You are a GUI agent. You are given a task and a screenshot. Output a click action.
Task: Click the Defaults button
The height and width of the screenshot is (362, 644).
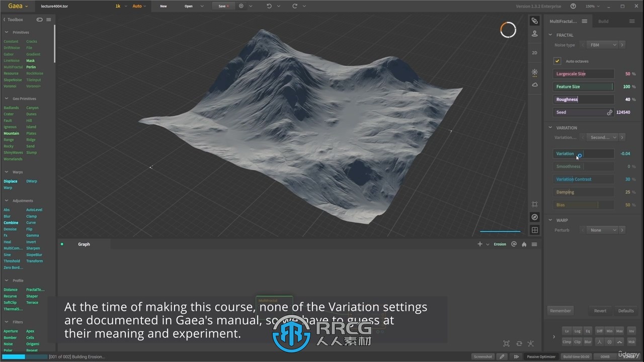pyautogui.click(x=626, y=311)
